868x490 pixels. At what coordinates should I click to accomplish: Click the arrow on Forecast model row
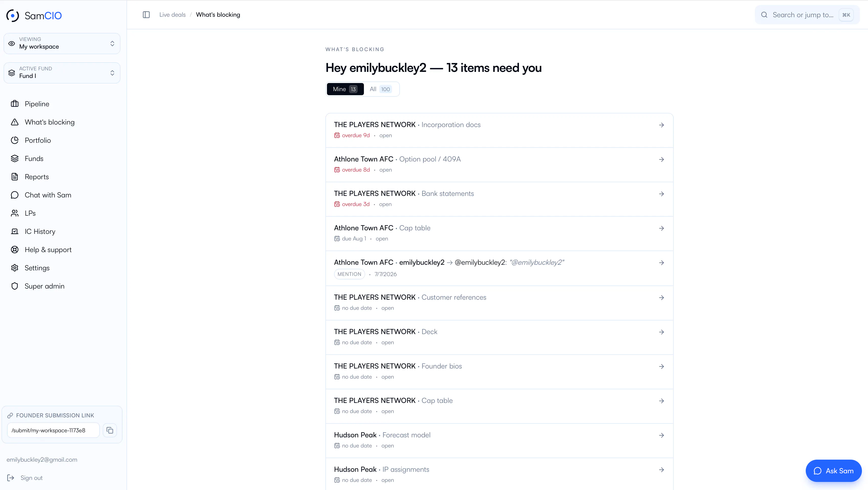pos(662,435)
